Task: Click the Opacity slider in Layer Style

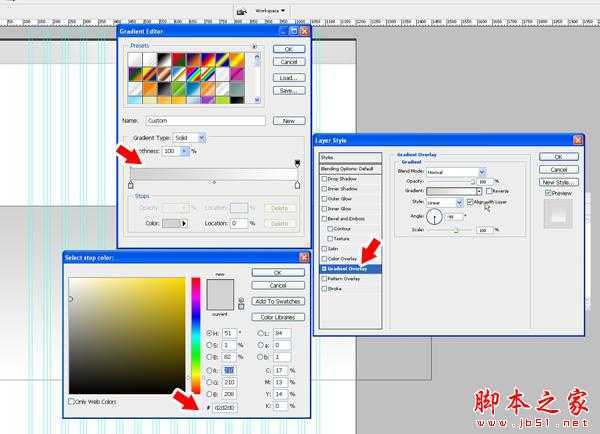Action: click(x=451, y=182)
